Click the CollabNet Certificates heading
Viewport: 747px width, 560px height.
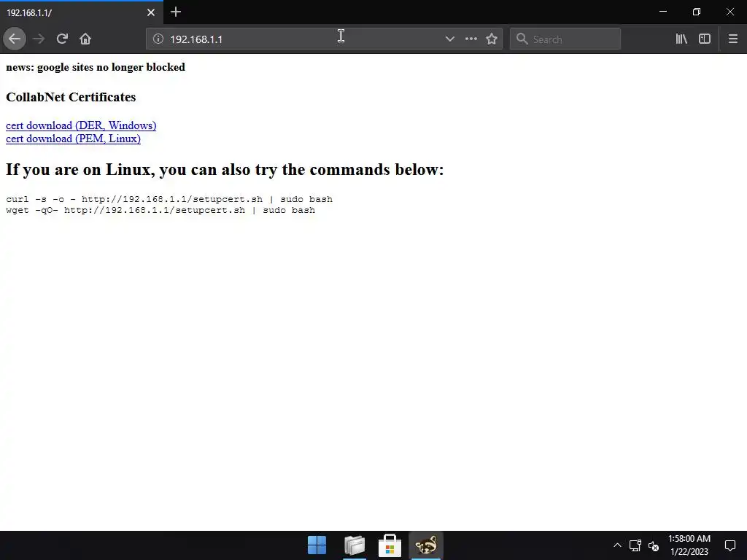click(71, 97)
